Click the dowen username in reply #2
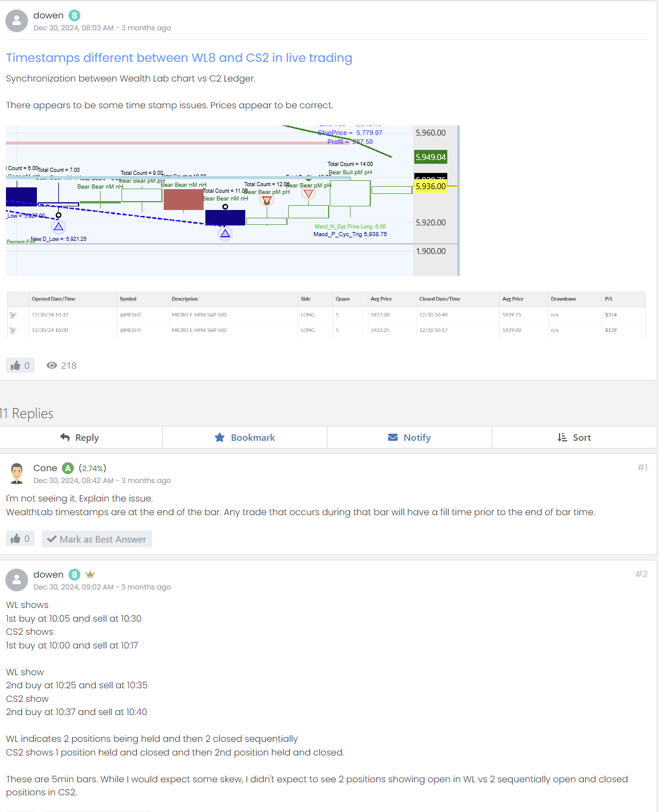This screenshot has width=659, height=812. coord(48,575)
